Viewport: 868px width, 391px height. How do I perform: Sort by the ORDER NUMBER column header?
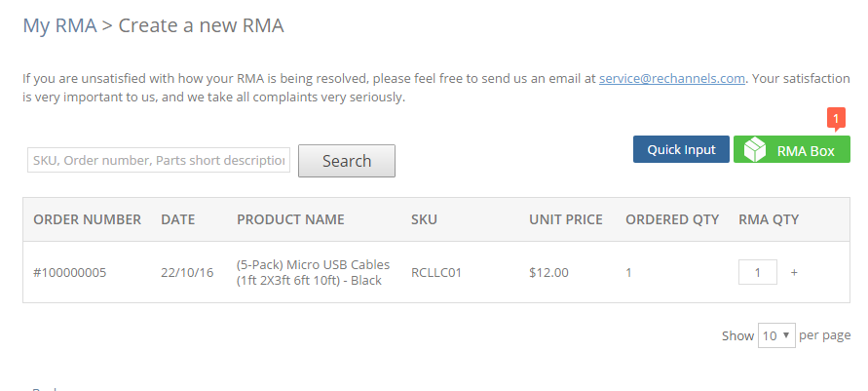pyautogui.click(x=87, y=219)
